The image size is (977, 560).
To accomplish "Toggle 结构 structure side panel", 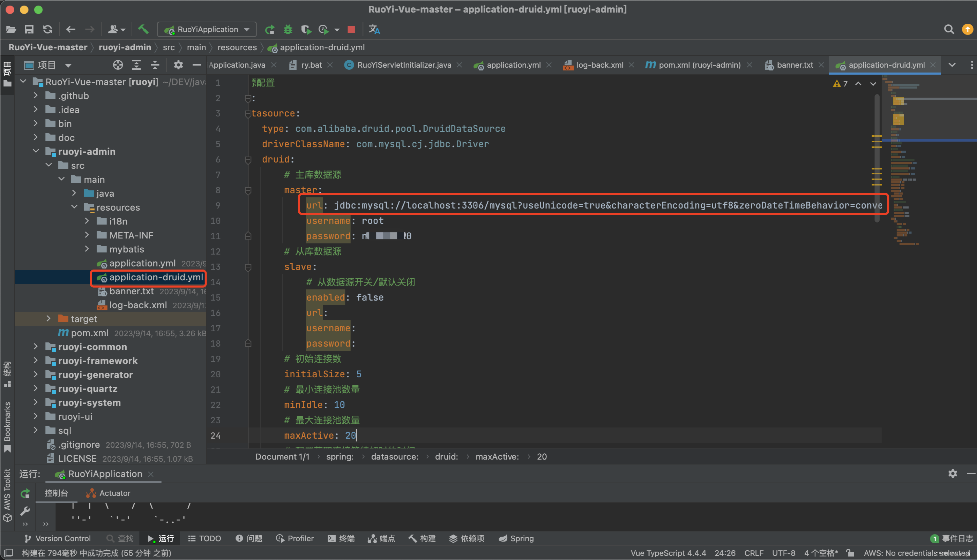I will [x=7, y=374].
